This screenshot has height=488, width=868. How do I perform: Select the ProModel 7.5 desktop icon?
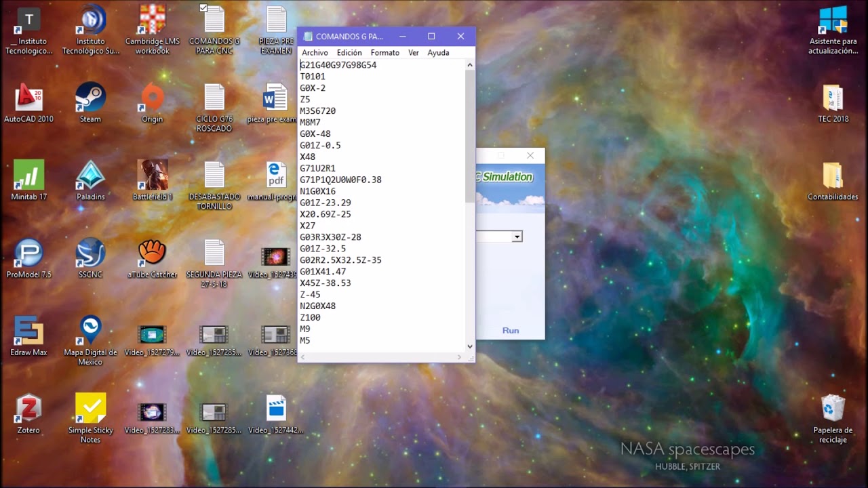tap(28, 258)
